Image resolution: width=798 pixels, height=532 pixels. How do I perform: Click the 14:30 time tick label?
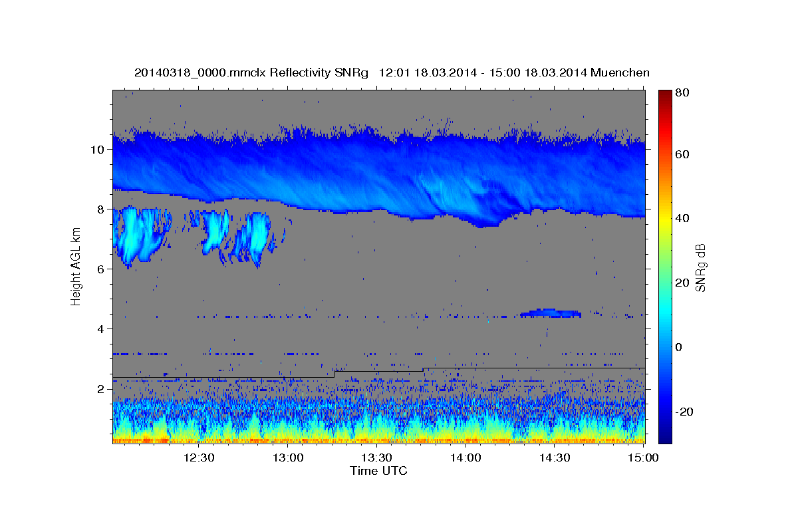(x=554, y=458)
